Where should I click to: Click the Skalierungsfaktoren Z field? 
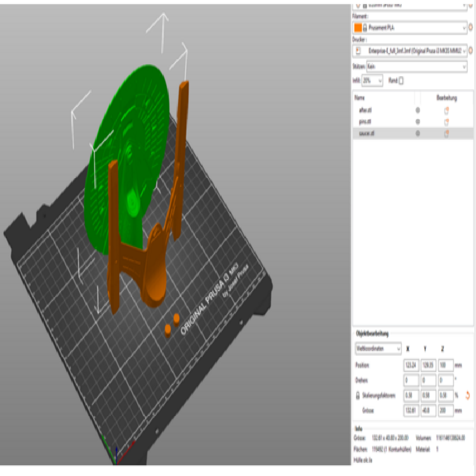coord(446,396)
